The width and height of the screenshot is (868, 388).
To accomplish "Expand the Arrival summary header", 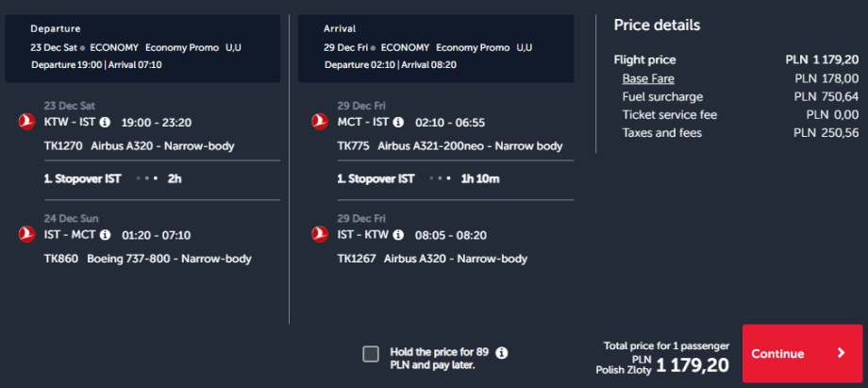I will pos(436,47).
